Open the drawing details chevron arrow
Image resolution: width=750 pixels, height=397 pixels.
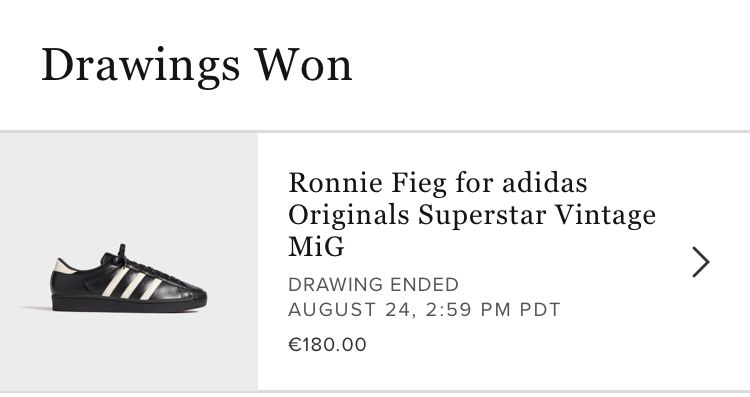coord(701,262)
